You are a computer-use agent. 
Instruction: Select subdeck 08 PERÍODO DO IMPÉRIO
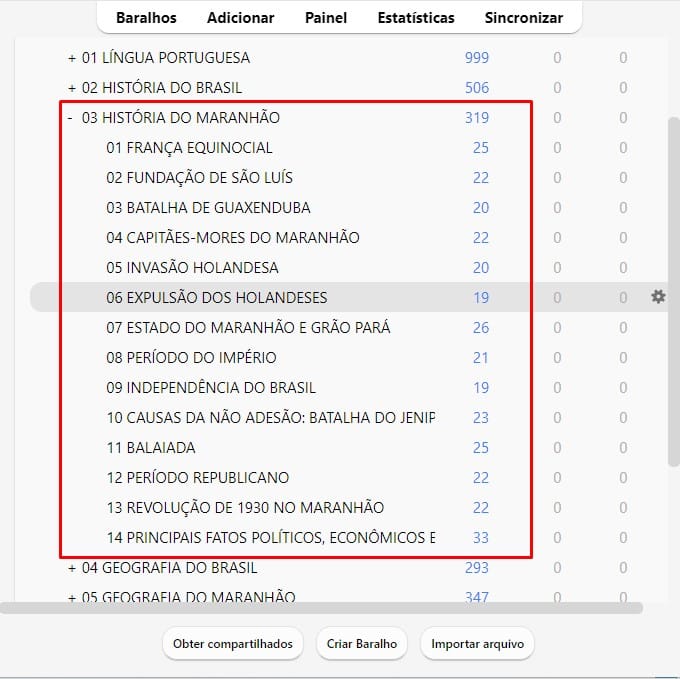191,357
